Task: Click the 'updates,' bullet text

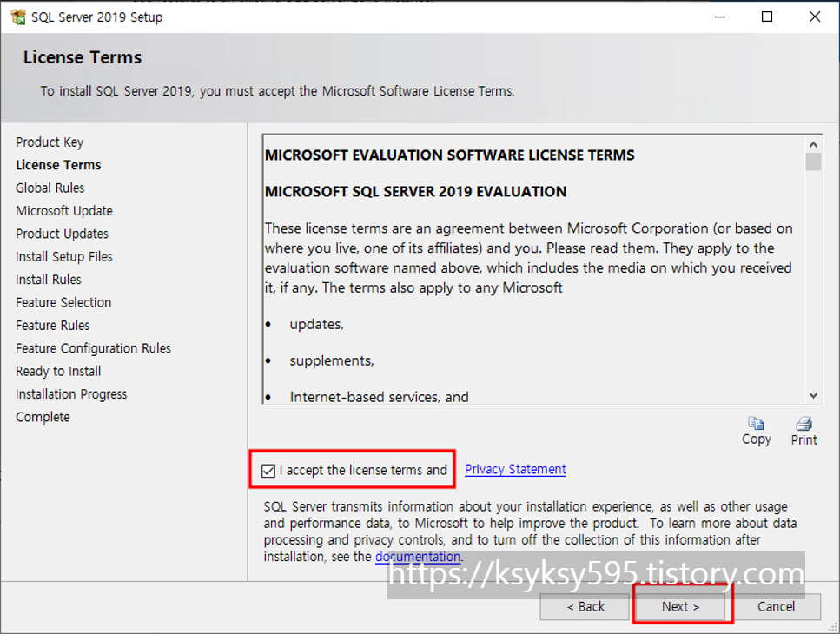Action: (316, 325)
